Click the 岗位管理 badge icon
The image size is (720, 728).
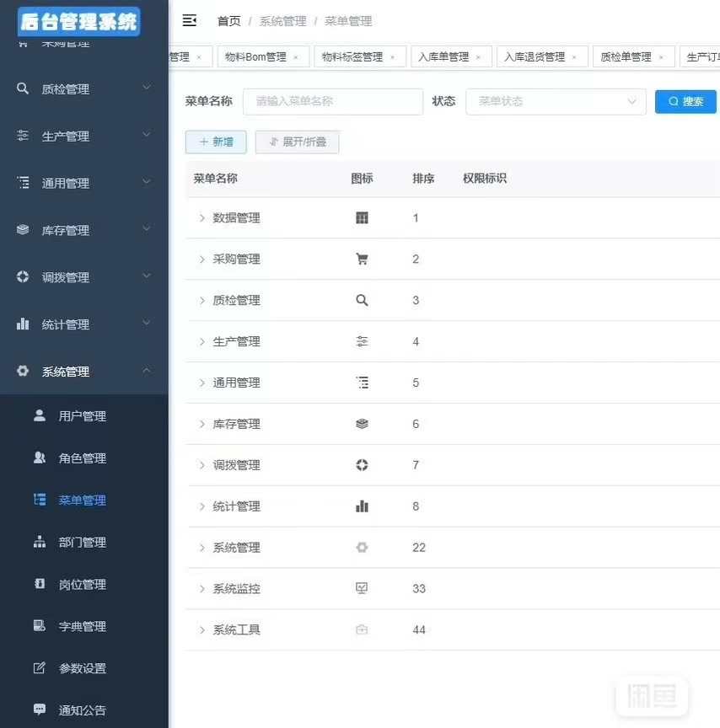(40, 584)
